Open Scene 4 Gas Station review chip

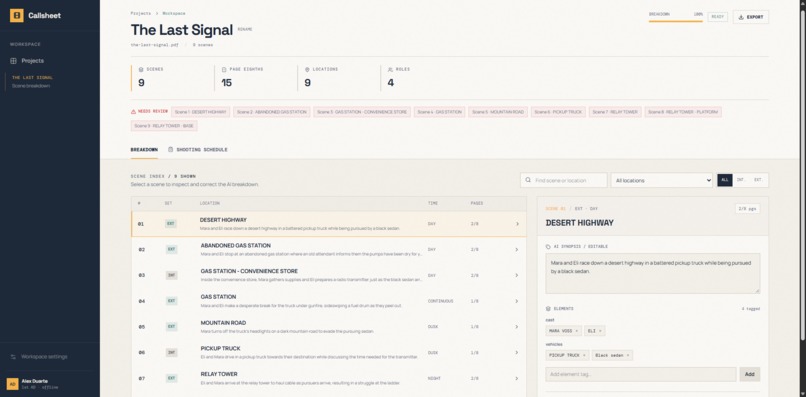(x=439, y=112)
